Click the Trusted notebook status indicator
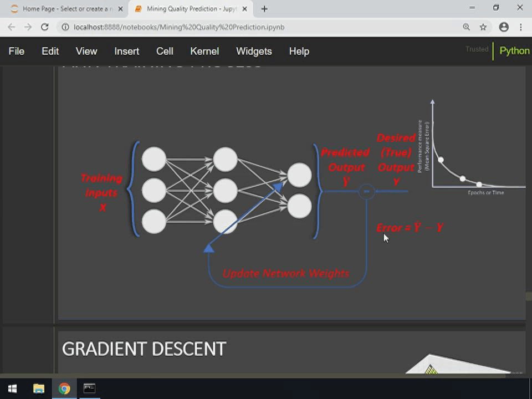Viewport: 532px width, 399px height. [477, 49]
